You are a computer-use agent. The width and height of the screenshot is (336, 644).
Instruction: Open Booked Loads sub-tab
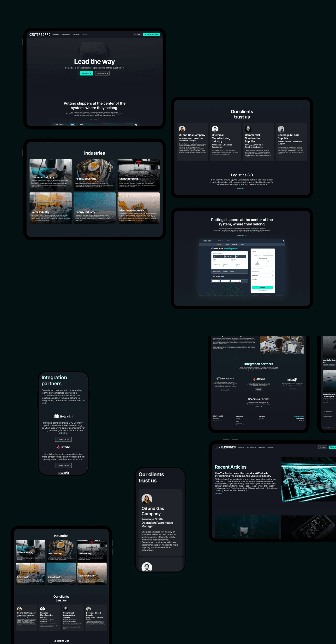[235, 244]
